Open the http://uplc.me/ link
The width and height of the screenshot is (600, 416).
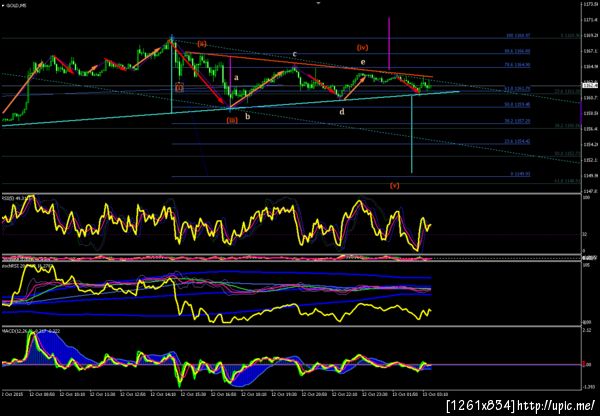556,406
